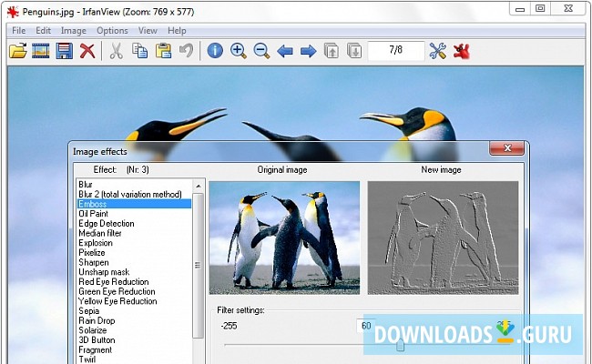This screenshot has width=592, height=364.
Task: Open the Edit menu
Action: point(44,31)
